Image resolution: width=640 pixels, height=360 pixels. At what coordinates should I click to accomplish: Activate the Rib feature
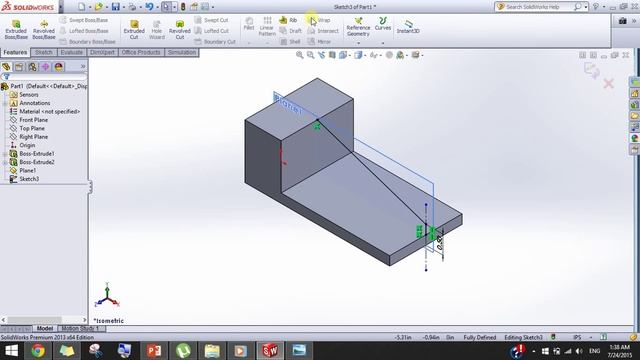point(288,20)
